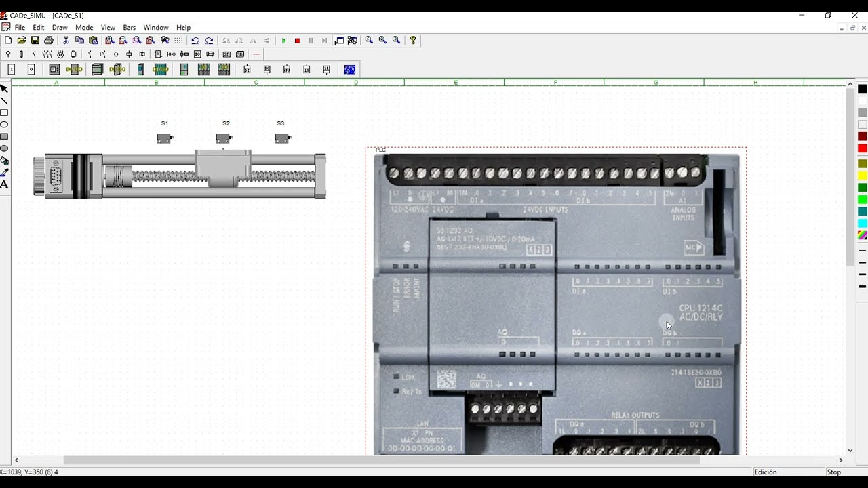The image size is (868, 488).
Task: Paste from clipboard with the Paste icon
Action: tap(93, 41)
